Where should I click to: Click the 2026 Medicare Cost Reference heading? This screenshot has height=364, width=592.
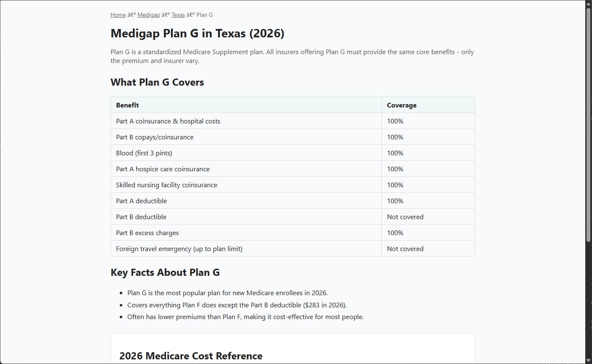coord(191,356)
